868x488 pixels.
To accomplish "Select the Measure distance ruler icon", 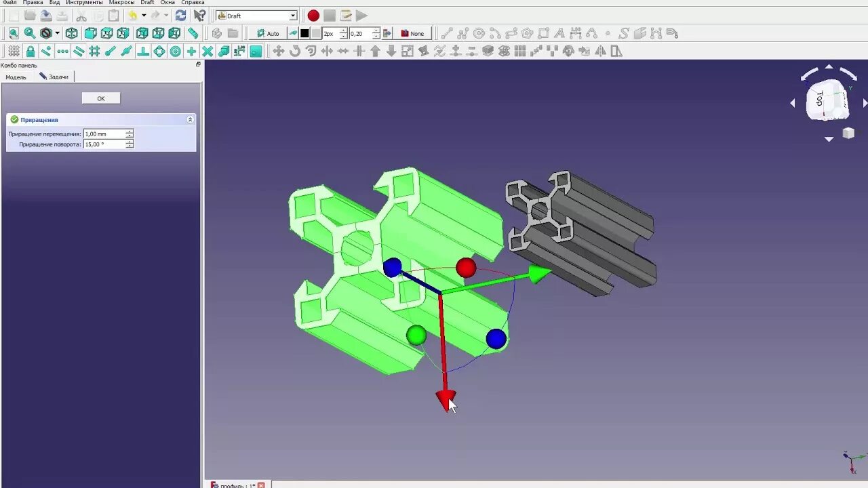I will (x=193, y=33).
